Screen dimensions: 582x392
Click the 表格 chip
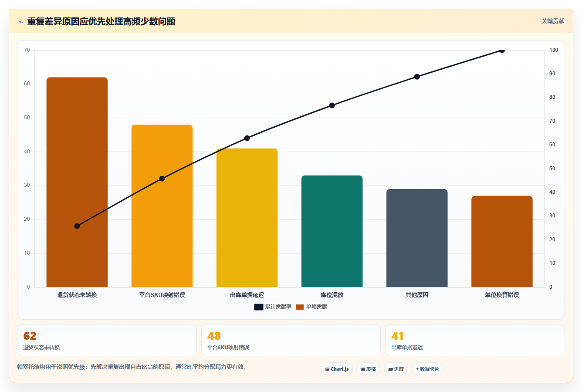pyautogui.click(x=369, y=369)
